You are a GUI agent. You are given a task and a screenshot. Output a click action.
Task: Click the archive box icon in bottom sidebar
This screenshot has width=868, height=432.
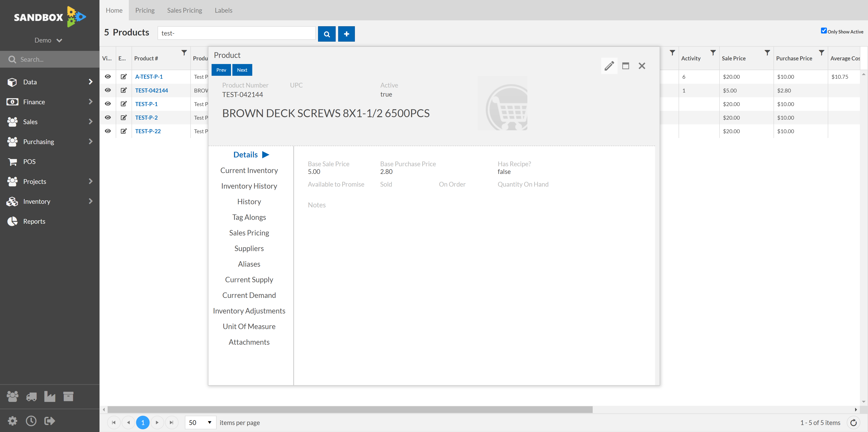coord(68,396)
